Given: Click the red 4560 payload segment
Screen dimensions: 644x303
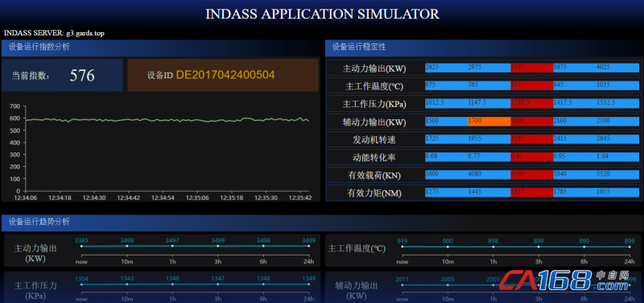Looking at the screenshot, I should pyautogui.click(x=532, y=175).
